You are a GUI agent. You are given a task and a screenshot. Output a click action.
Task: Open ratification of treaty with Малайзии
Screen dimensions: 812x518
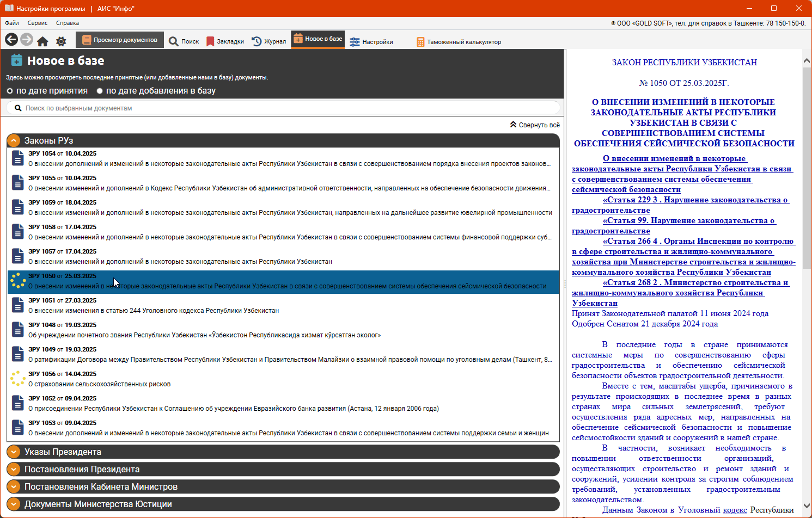tap(290, 360)
